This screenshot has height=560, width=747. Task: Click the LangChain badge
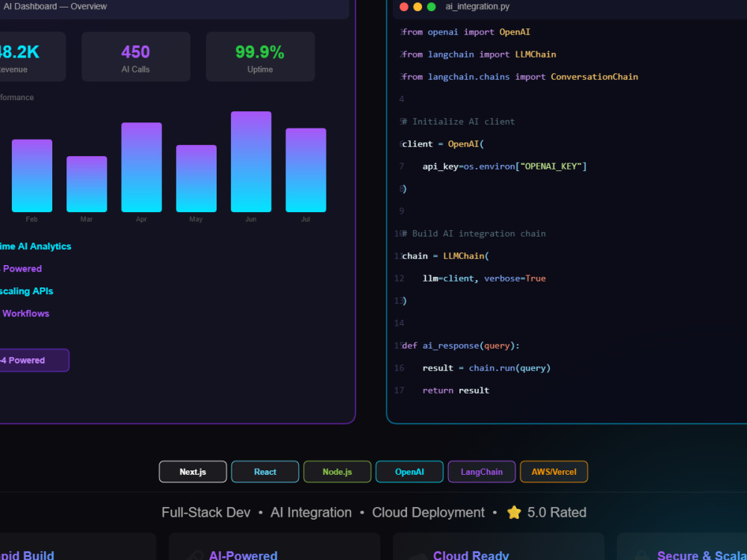point(482,471)
